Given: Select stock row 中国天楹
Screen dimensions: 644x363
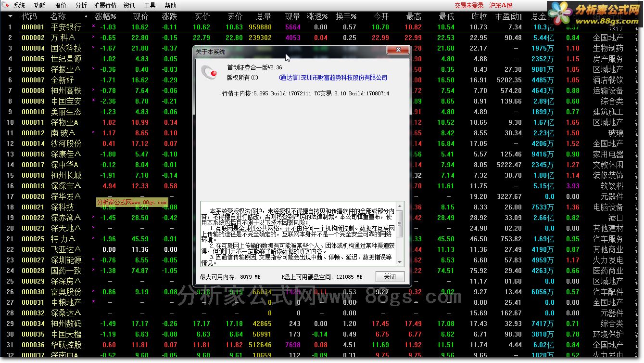Looking at the screenshot, I should point(66,334).
